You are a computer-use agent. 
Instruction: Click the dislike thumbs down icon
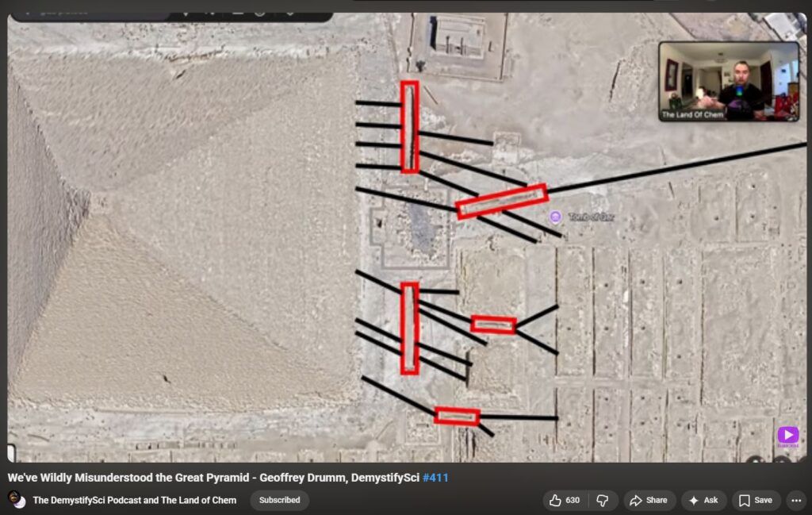(603, 501)
